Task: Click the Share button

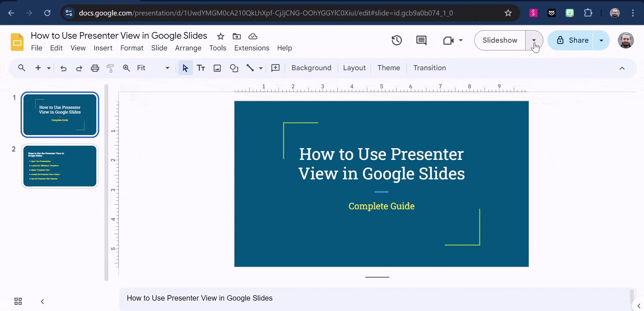Action: [x=576, y=40]
